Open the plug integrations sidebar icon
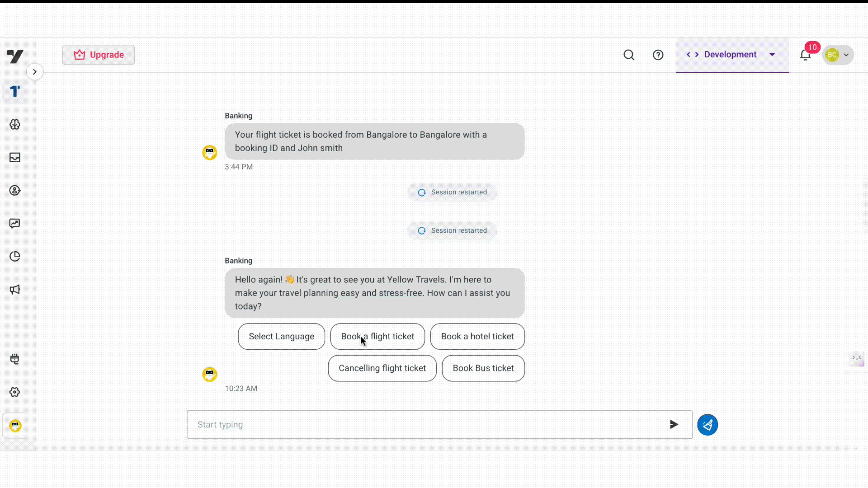868x488 pixels. click(x=15, y=359)
